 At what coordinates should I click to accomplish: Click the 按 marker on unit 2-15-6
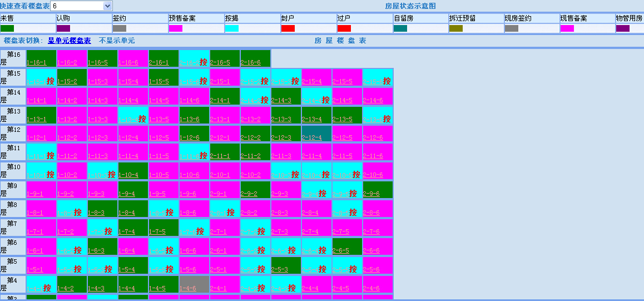point(387,81)
